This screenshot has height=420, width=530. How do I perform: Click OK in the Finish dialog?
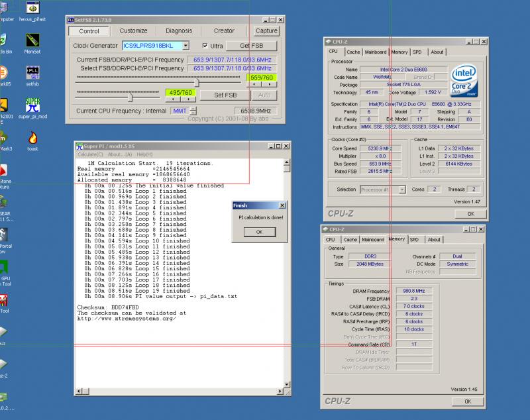(x=259, y=232)
